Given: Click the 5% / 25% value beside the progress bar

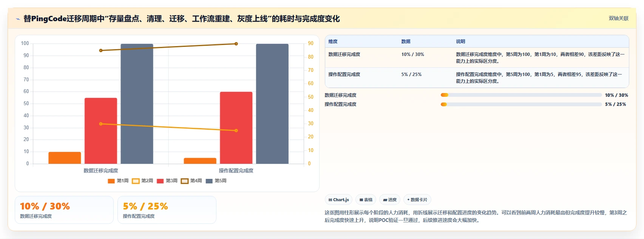Looking at the screenshot, I should 615,104.
